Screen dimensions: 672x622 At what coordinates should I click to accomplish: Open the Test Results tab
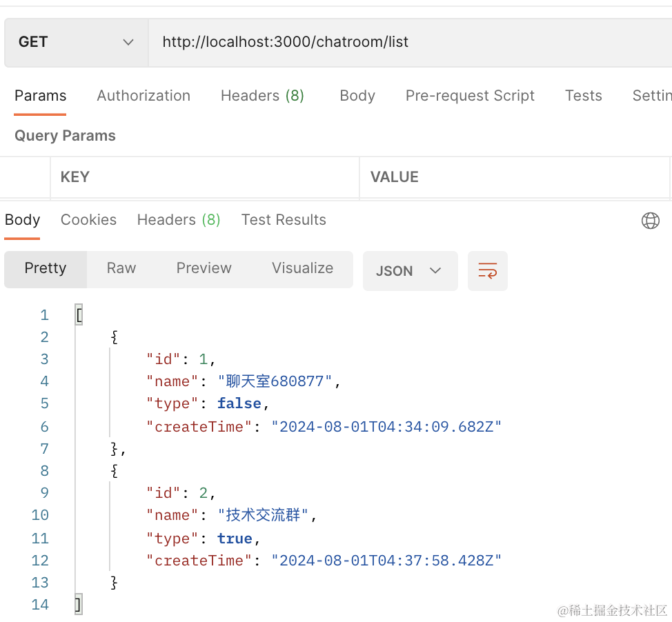click(x=284, y=220)
